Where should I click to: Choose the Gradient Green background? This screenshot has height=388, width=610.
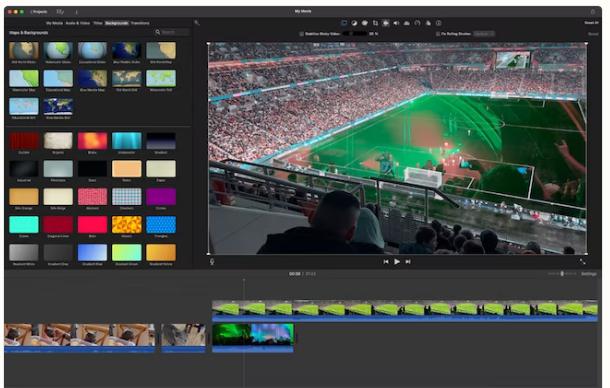coord(126,253)
